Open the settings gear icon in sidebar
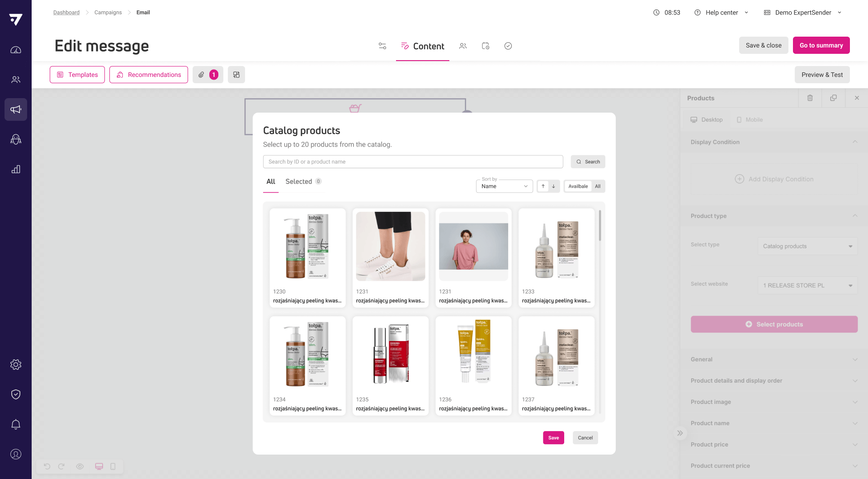The height and width of the screenshot is (479, 868). (x=16, y=365)
